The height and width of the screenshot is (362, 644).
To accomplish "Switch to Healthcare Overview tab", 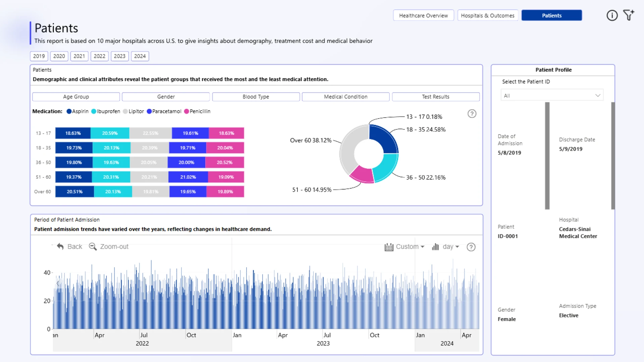I will 423,15.
